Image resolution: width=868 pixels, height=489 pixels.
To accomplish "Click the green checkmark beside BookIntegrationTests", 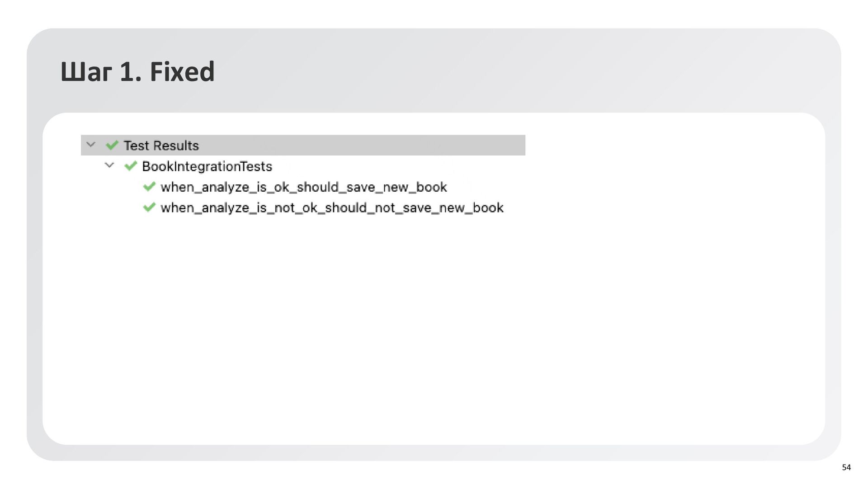I will (x=131, y=166).
